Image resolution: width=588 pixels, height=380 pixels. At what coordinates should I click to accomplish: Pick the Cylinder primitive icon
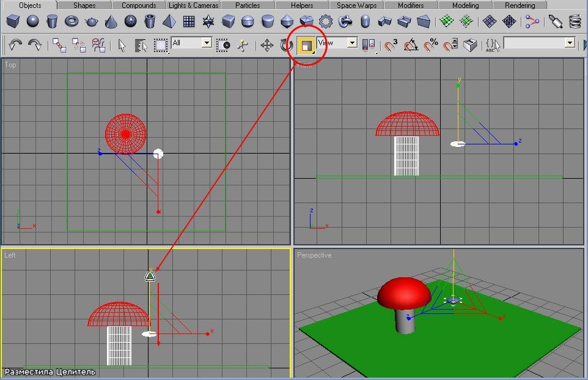(52, 21)
